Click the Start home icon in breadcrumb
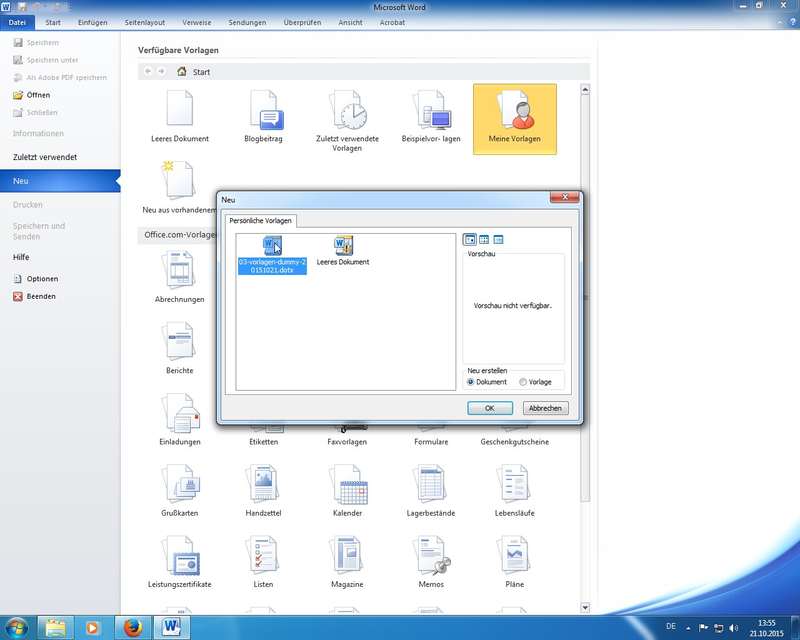800x640 pixels. (182, 72)
